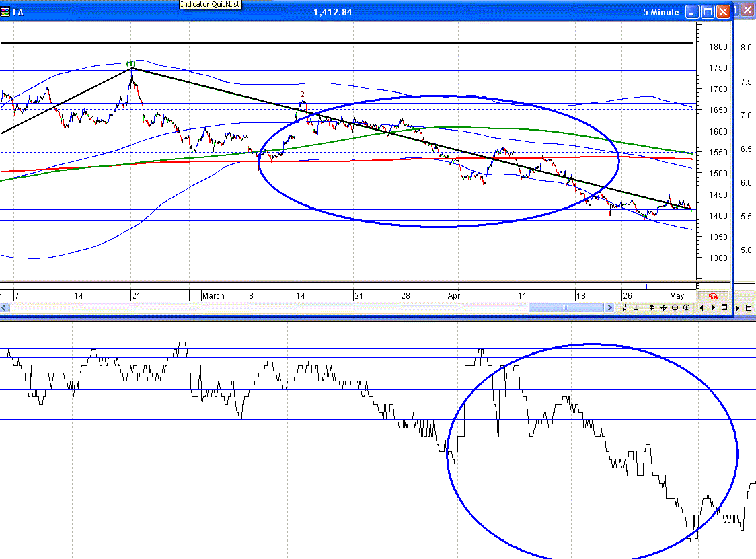Click the horizontal scrollbar thumb

point(566,307)
